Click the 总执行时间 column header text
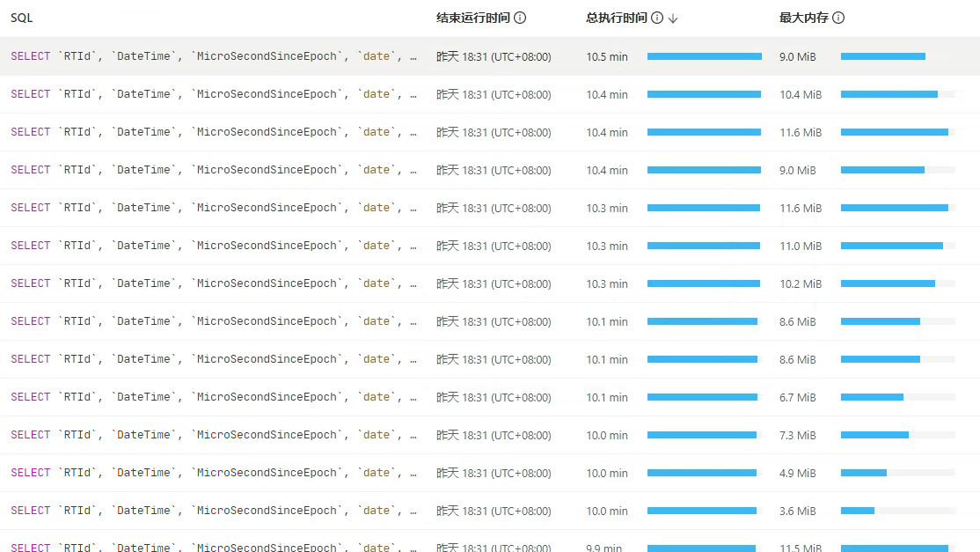The image size is (980, 552). pyautogui.click(x=616, y=18)
